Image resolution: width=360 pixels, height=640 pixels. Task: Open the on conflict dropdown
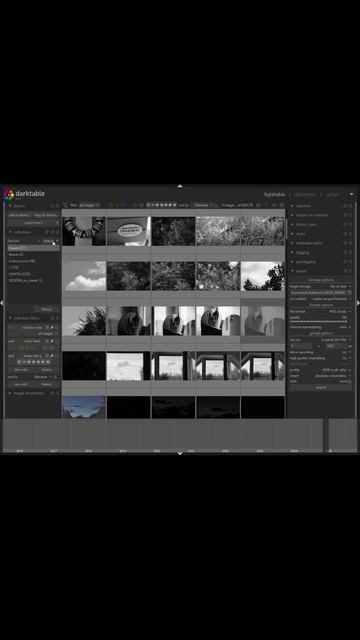(x=321, y=299)
